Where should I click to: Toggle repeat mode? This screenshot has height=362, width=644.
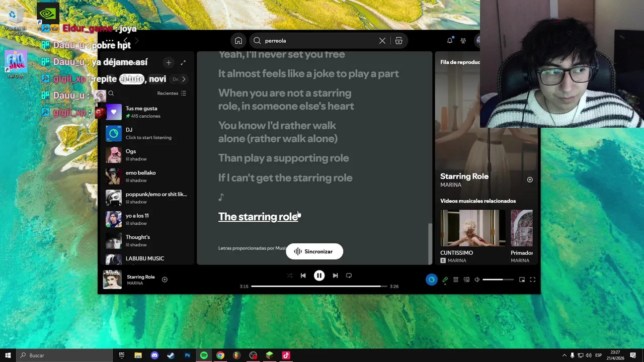pos(349,276)
